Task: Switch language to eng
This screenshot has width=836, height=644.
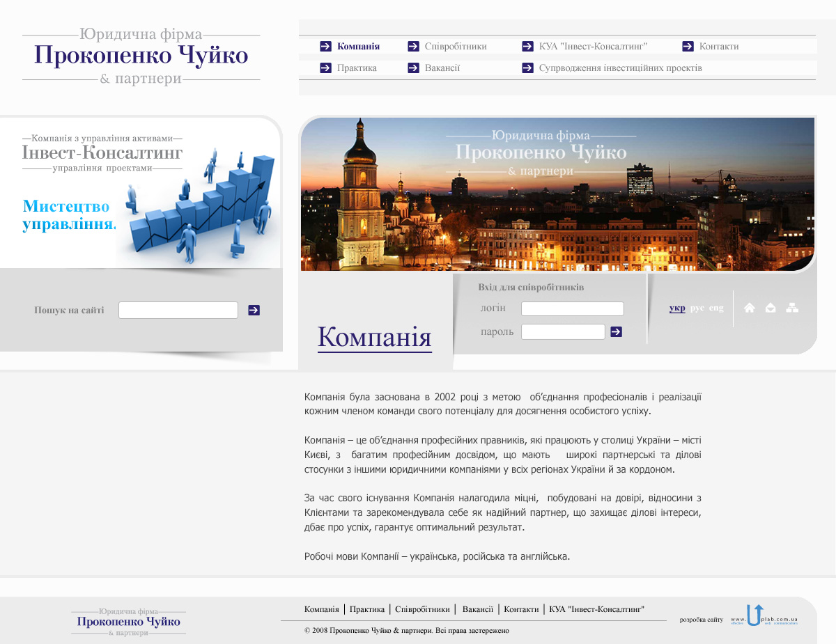Action: point(716,308)
